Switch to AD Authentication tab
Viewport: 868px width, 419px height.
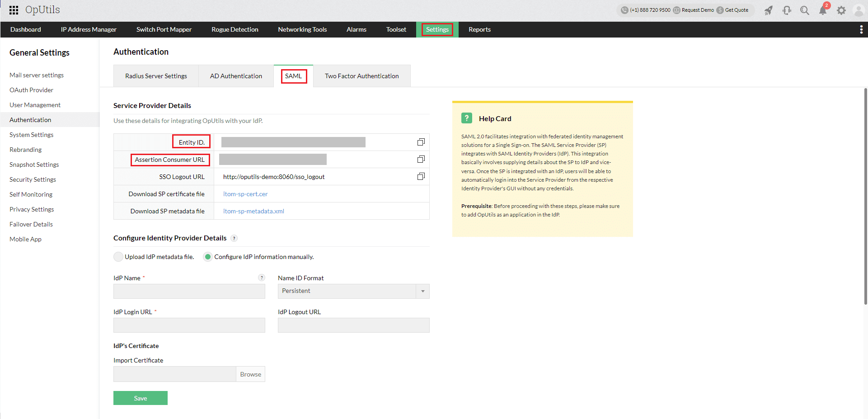click(236, 76)
